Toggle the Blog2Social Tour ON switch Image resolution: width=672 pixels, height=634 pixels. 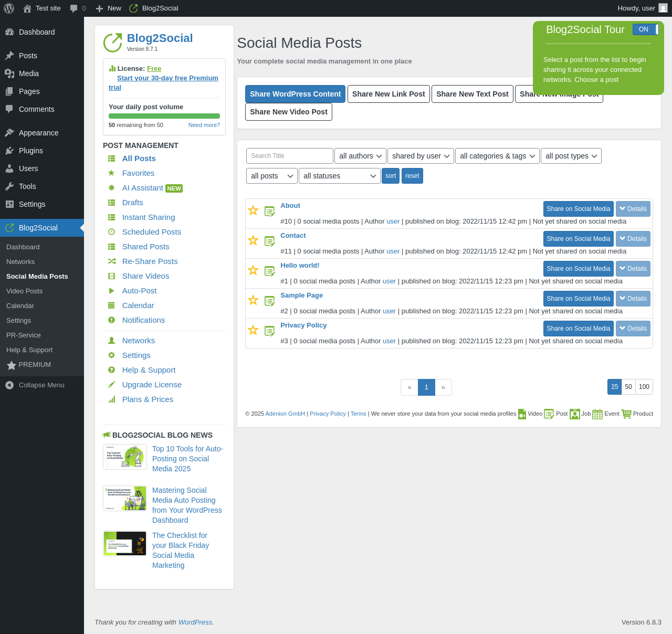645,29
